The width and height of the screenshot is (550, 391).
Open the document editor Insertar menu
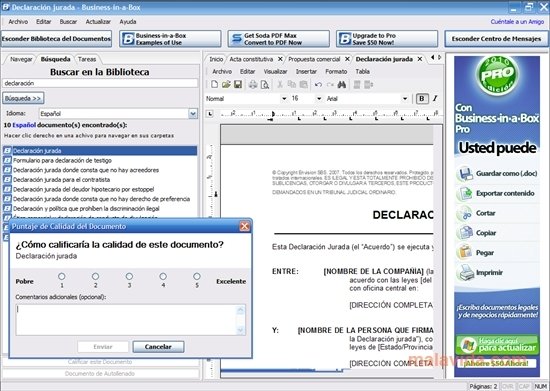(x=306, y=72)
